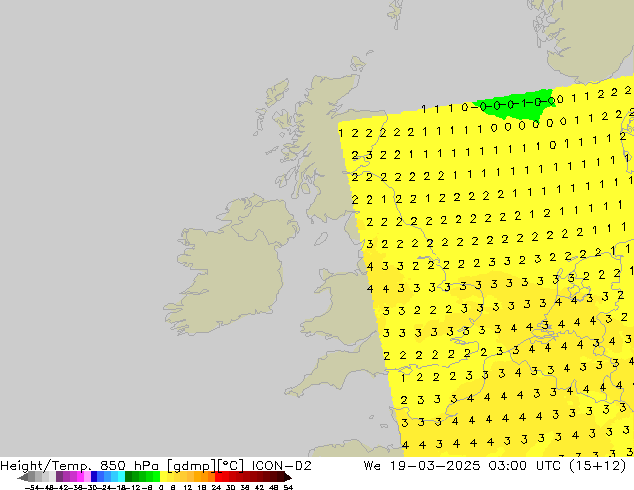Click the 'Height/Temp.' title text
634x490 pixels.
(x=45, y=466)
